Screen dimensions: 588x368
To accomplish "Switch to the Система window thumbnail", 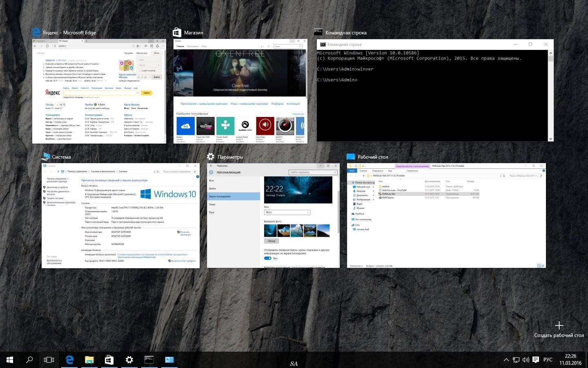I will pos(120,216).
